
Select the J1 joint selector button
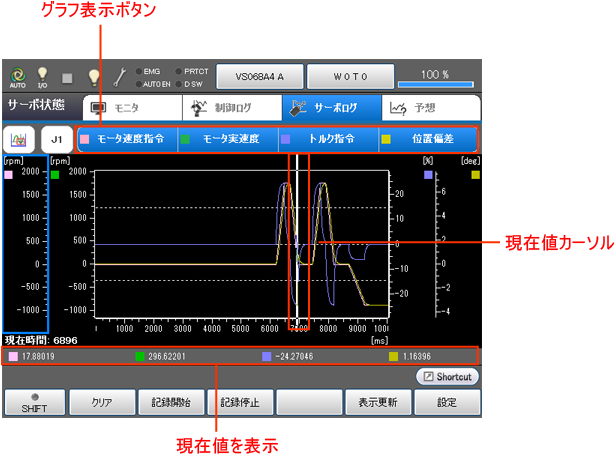click(56, 139)
